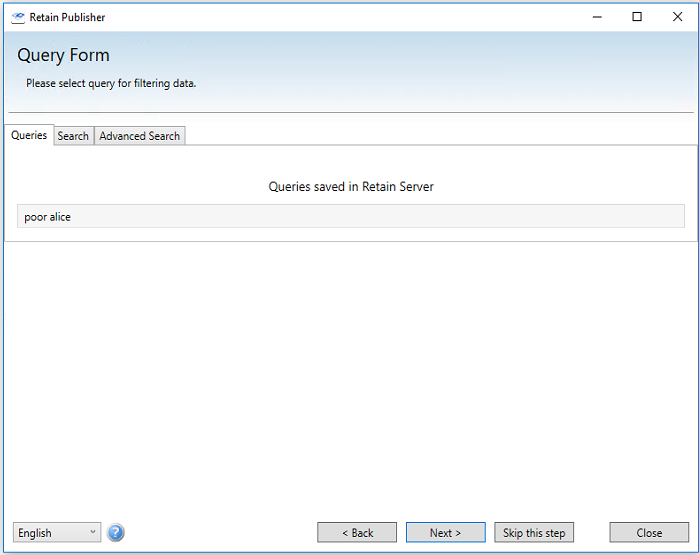
Task: Choose Skip this step
Action: coord(534,532)
